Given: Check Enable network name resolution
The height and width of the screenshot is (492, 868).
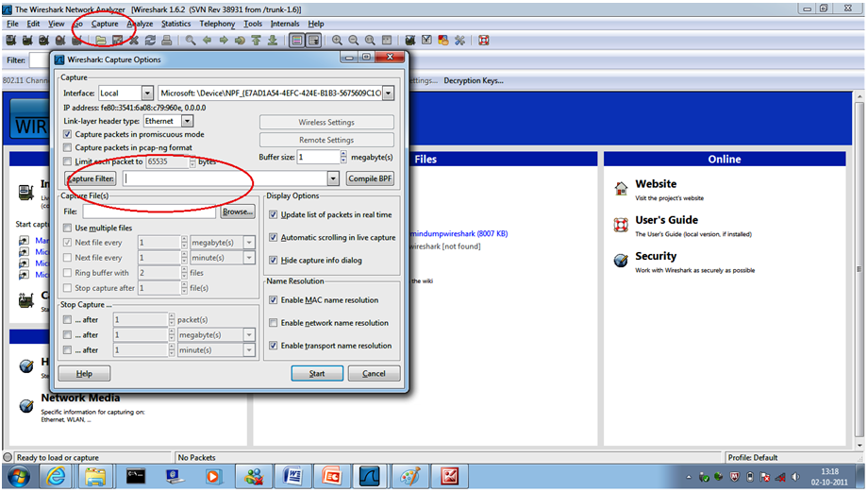Looking at the screenshot, I should point(273,322).
